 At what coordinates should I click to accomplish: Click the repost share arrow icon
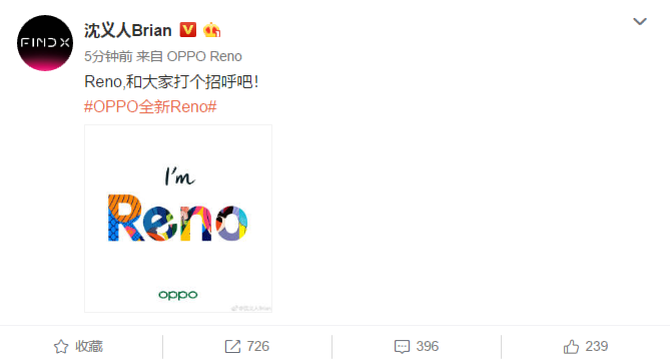coord(232,346)
